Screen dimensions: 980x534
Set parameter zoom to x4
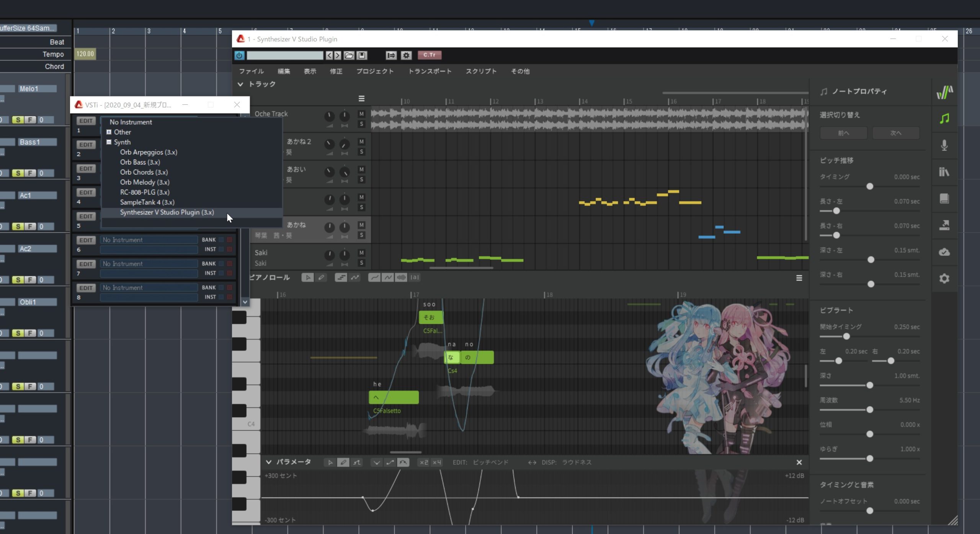(437, 462)
